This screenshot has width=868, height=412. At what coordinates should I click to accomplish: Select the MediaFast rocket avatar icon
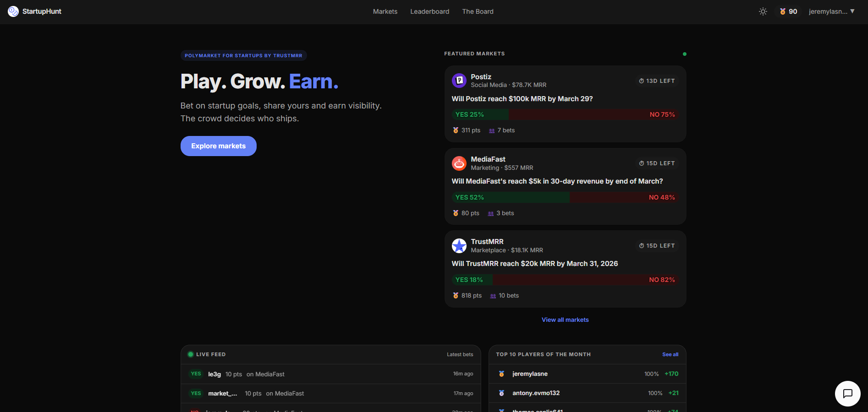(x=459, y=163)
